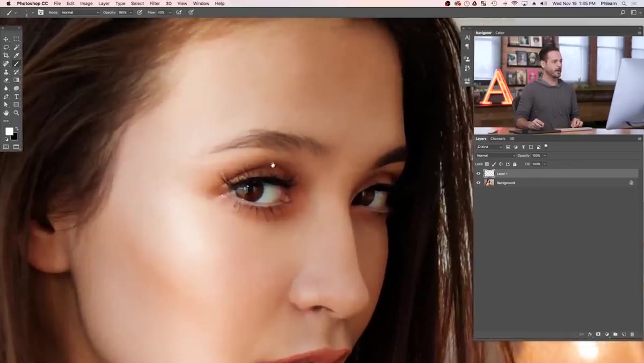The width and height of the screenshot is (644, 363).
Task: Select the Eyedropper tool
Action: (x=16, y=55)
